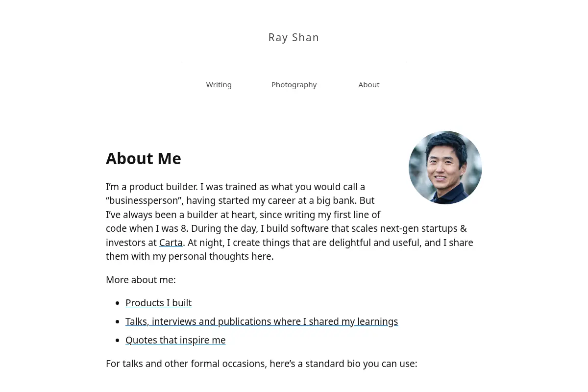Viewport: 588px width, 392px height.
Task: Open the Writing navigation link
Action: (x=219, y=85)
